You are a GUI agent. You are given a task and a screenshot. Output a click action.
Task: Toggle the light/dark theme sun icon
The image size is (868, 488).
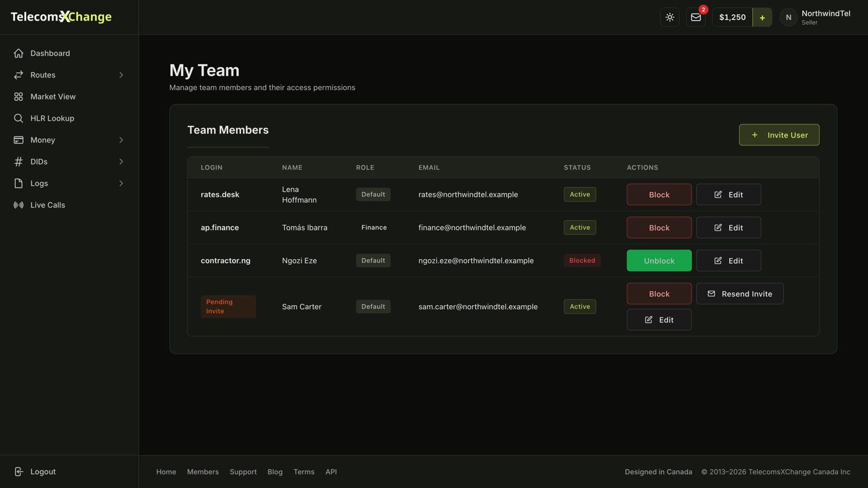pyautogui.click(x=670, y=17)
